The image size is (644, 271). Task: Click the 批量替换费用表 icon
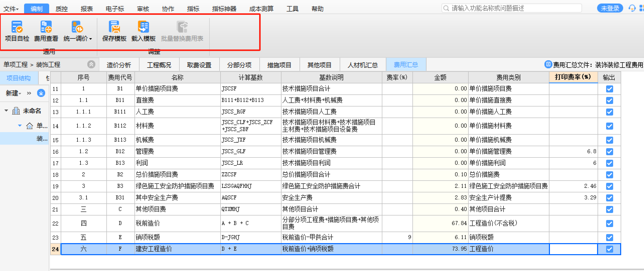(x=182, y=27)
